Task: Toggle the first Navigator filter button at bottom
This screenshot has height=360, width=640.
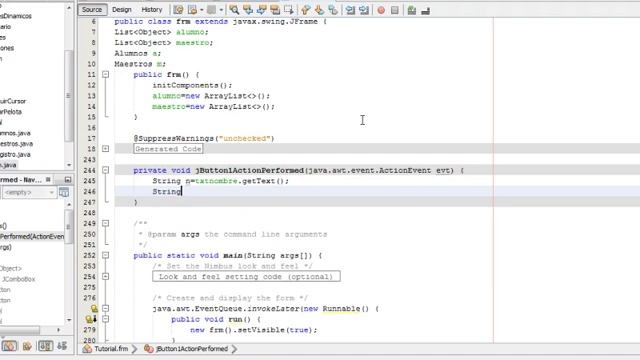Action: pos(9,346)
